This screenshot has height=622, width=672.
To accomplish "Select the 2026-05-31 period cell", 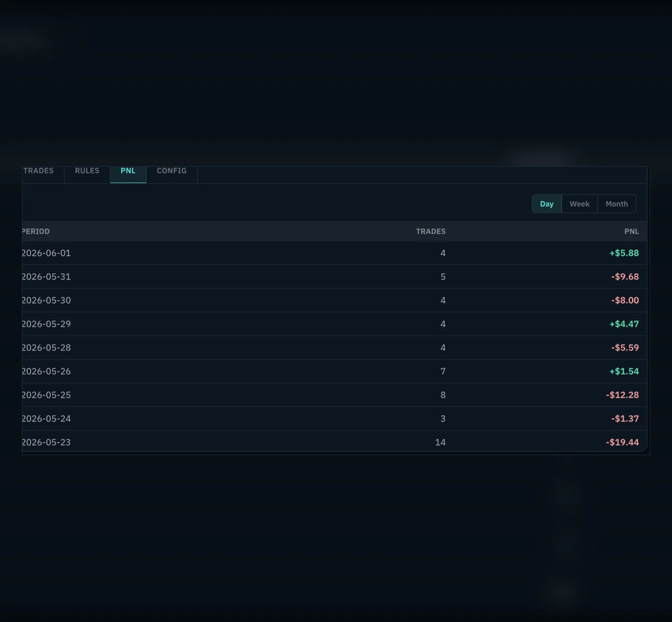I will point(46,277).
